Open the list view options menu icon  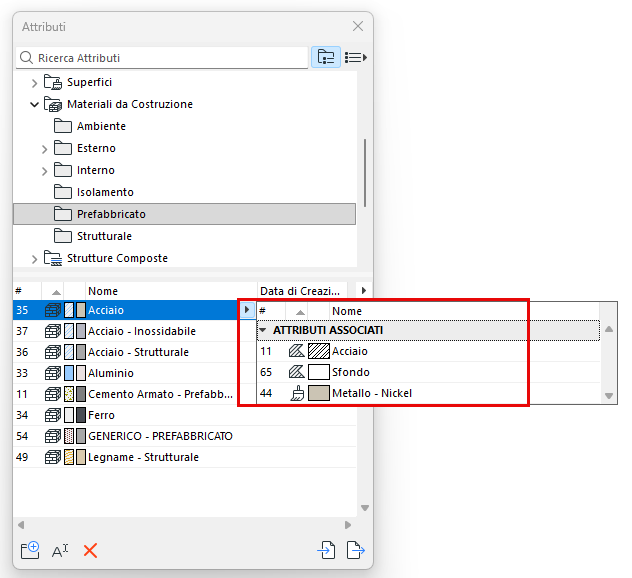(356, 57)
